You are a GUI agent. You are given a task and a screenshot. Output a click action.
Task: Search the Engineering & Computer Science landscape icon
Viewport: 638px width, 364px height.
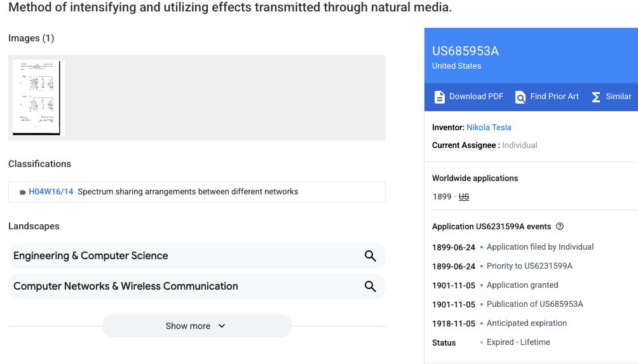click(370, 256)
